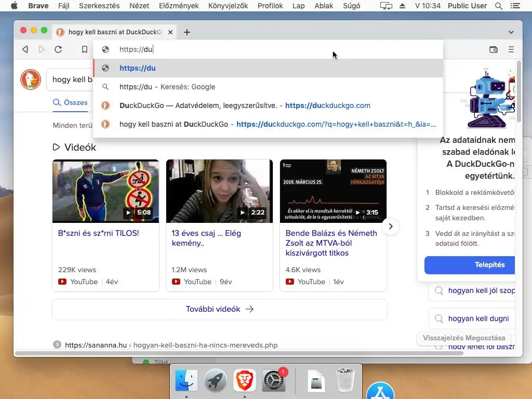Open the Brave application menu

click(x=38, y=6)
